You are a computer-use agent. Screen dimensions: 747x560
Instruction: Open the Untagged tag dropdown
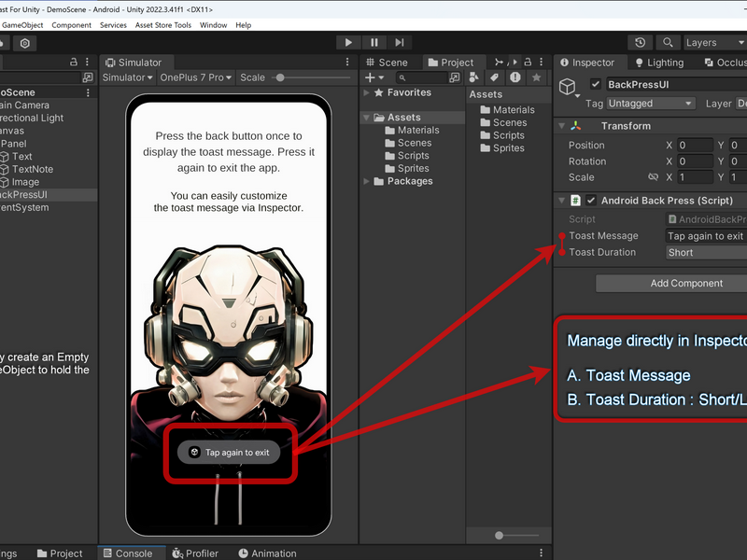650,104
